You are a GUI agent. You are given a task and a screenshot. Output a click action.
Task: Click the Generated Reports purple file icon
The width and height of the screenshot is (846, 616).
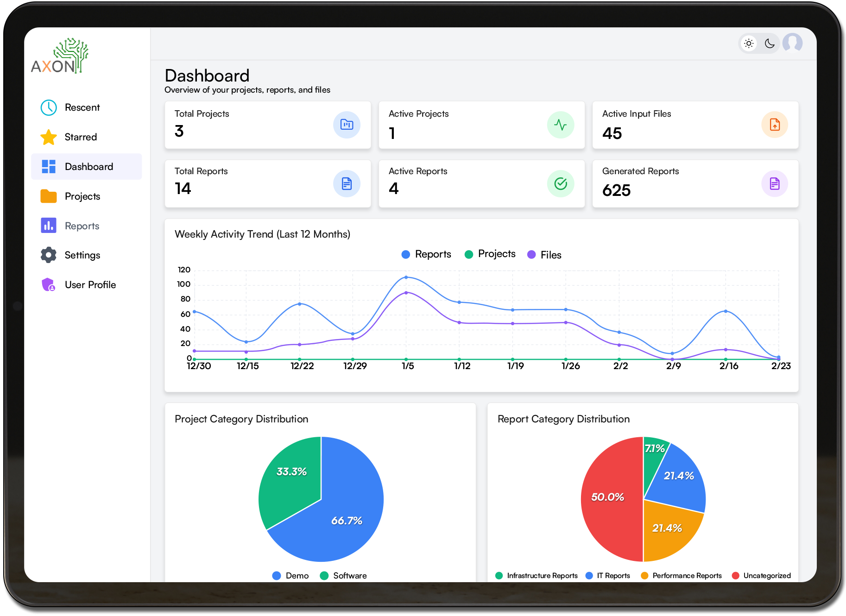pyautogui.click(x=775, y=184)
